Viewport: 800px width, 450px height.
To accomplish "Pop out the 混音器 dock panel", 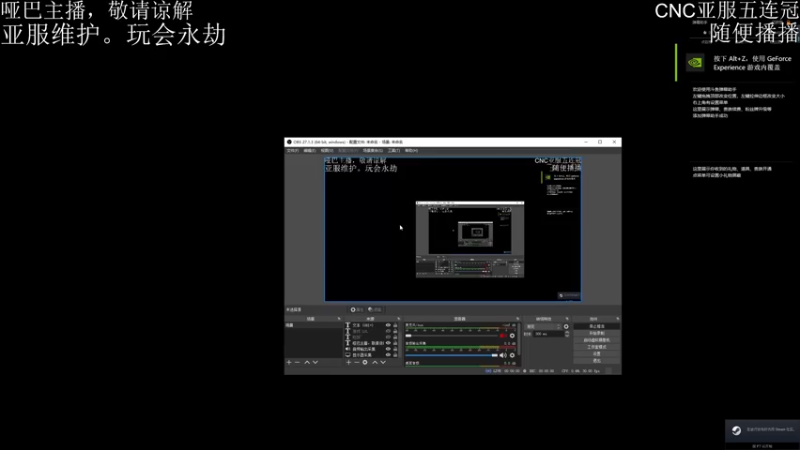I will (x=517, y=319).
